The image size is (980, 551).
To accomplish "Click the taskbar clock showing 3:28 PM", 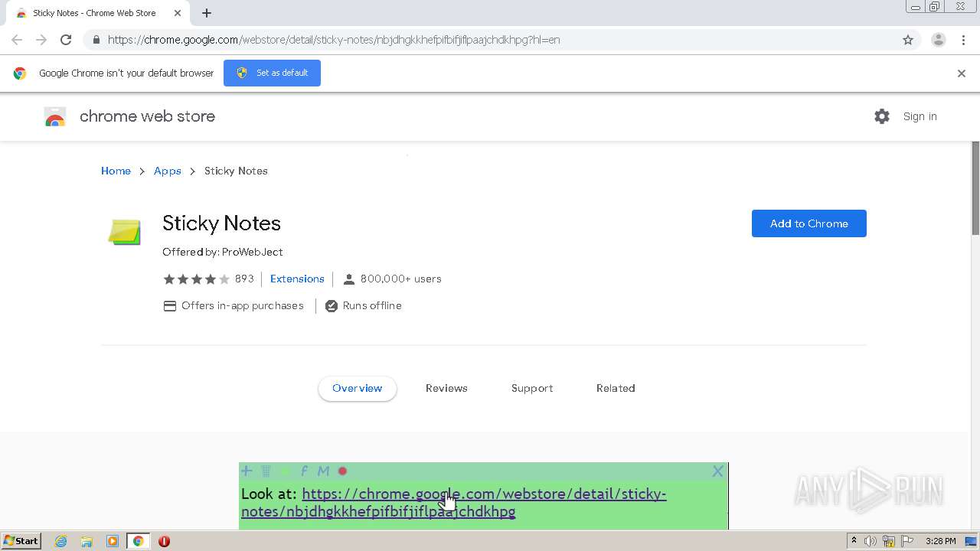I will pyautogui.click(x=940, y=541).
